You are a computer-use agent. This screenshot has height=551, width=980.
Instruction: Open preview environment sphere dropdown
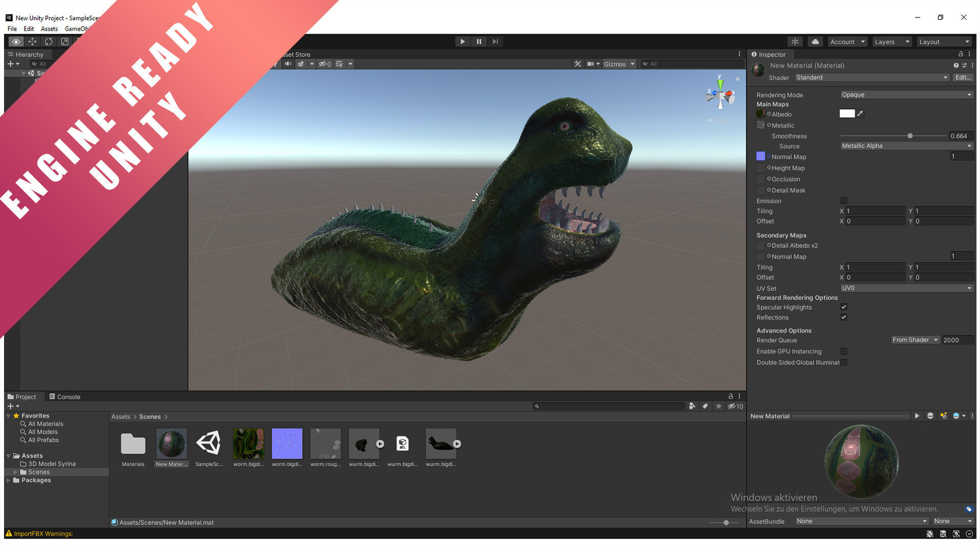(x=959, y=416)
